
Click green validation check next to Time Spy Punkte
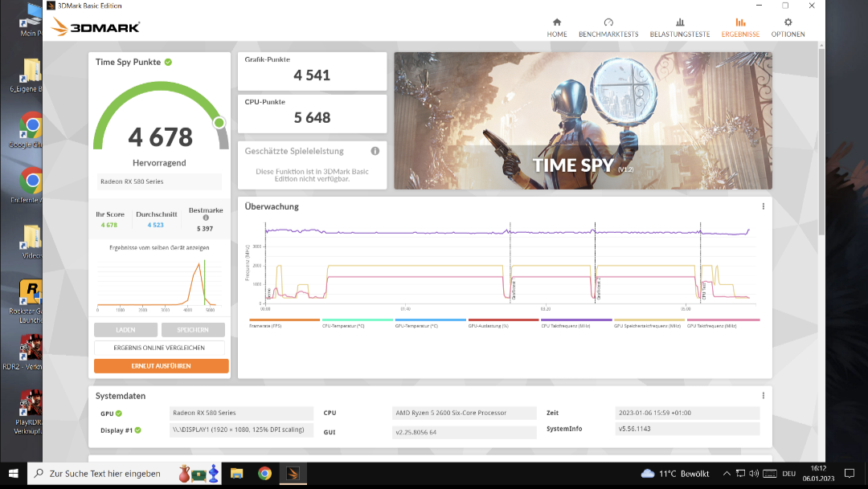pyautogui.click(x=168, y=62)
